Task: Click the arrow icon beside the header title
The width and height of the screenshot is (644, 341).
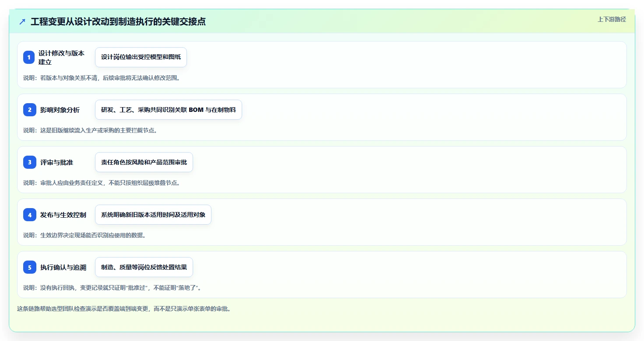Action: pos(22,21)
